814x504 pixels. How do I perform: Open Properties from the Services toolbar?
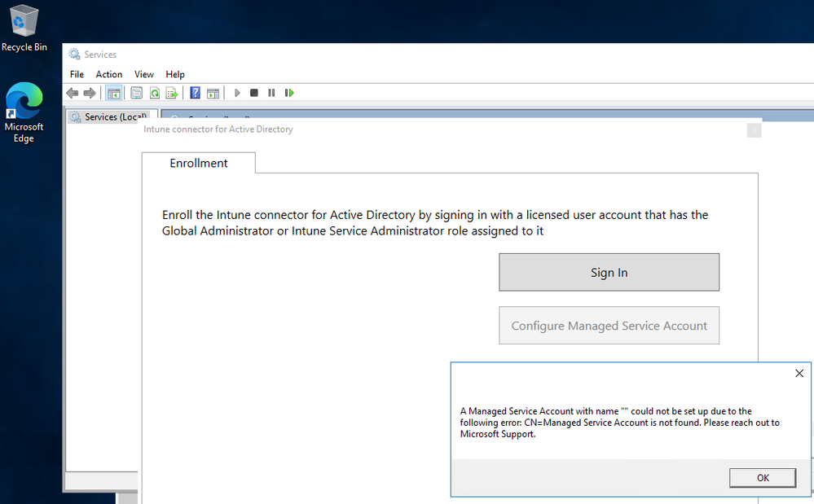[137, 93]
